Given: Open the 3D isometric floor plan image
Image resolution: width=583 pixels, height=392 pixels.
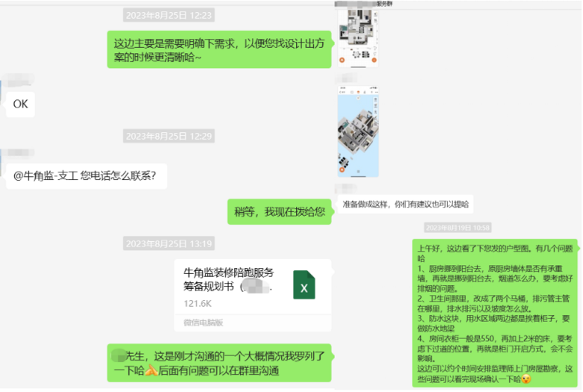Looking at the screenshot, I should 357,131.
